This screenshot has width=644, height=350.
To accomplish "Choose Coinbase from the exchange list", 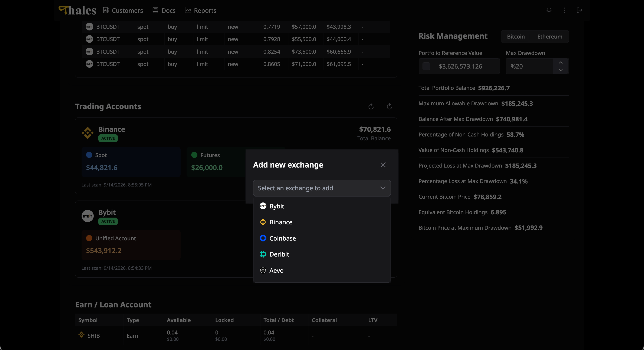I will click(x=322, y=238).
